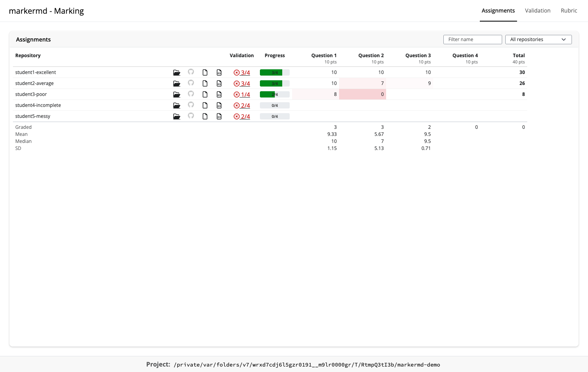
Task: Open validation result 1/4 for student3-poor
Action: 242,94
